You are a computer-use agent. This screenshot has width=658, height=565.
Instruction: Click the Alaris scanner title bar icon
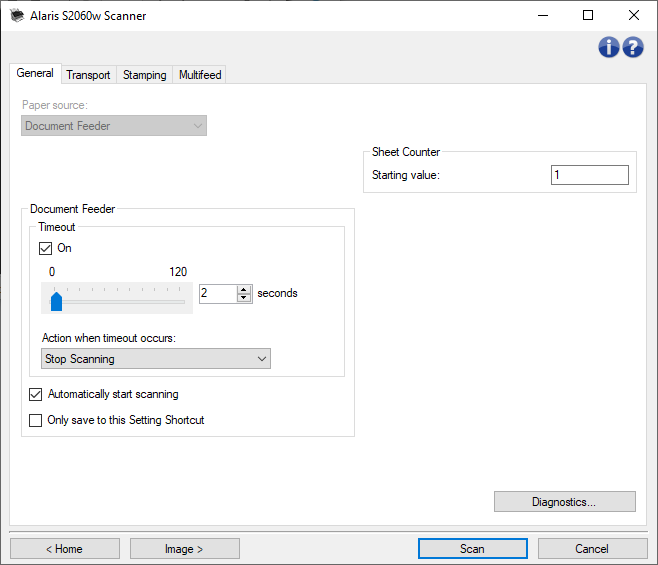[17, 16]
